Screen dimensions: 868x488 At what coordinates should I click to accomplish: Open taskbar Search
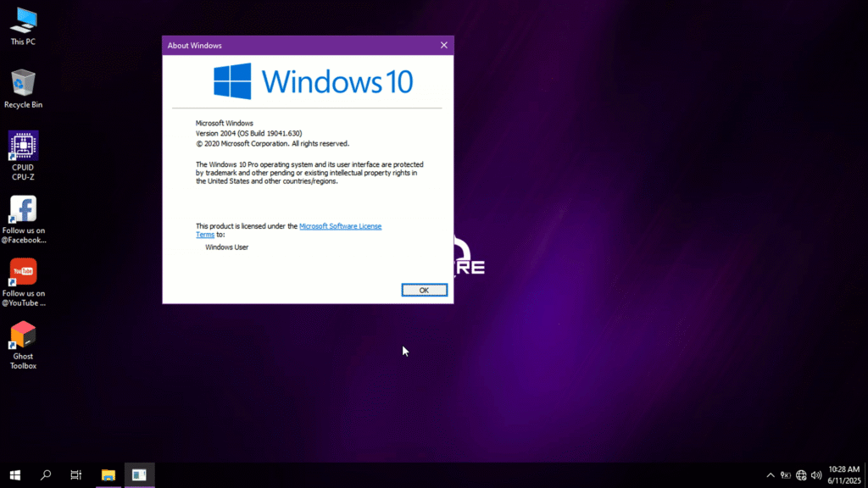coord(46,474)
